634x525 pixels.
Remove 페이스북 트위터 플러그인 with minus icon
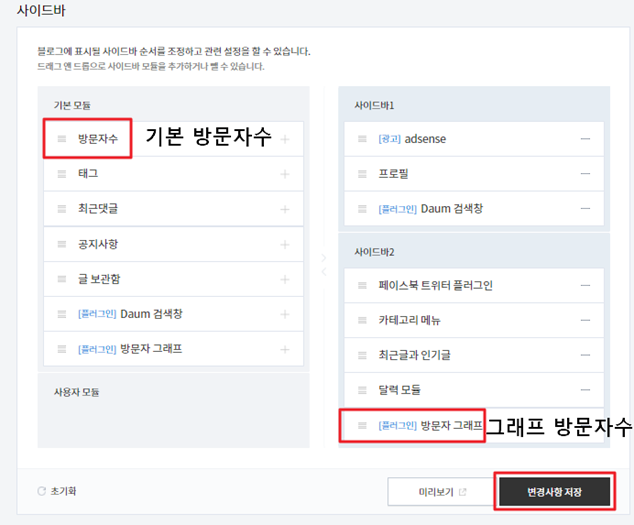[x=585, y=285]
